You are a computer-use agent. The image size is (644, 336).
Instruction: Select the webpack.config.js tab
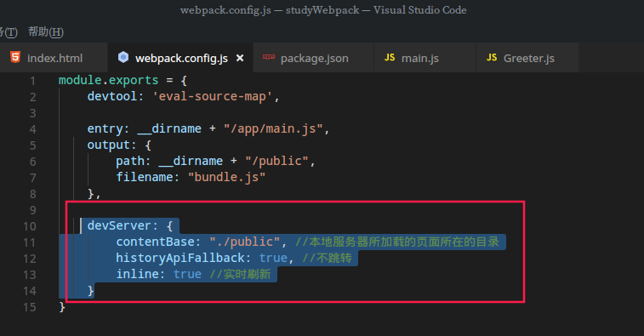tap(180, 58)
